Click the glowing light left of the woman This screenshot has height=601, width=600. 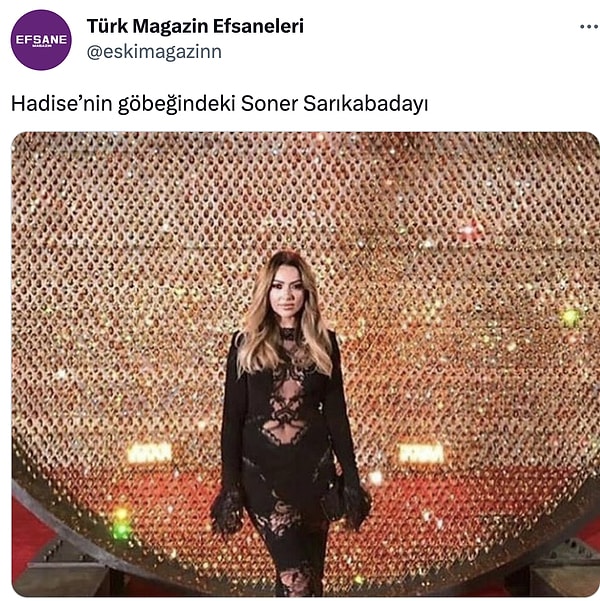[150, 453]
